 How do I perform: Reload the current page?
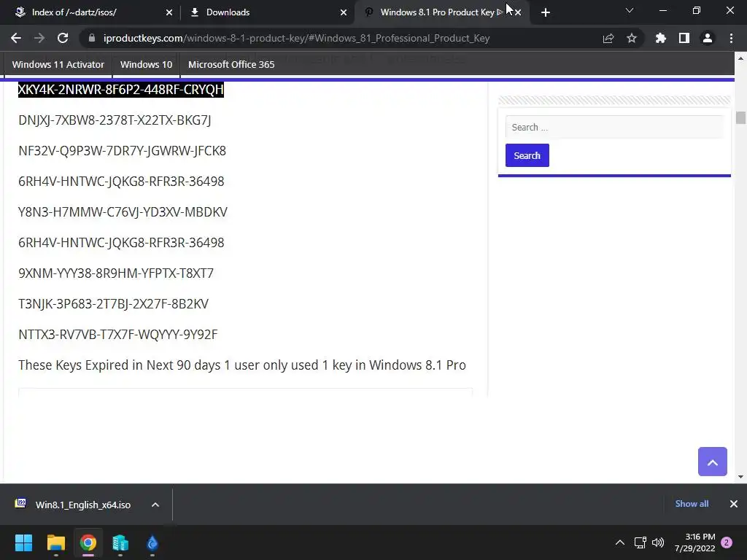(x=63, y=38)
